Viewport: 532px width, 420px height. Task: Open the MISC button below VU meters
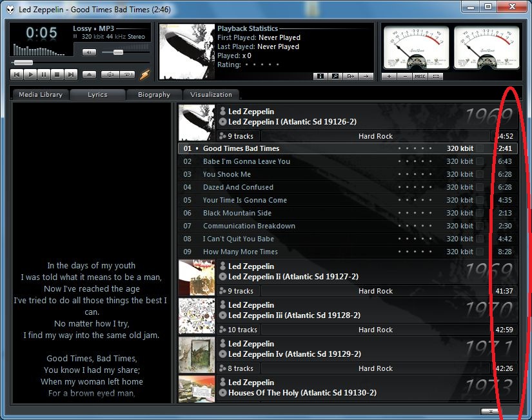pos(420,76)
